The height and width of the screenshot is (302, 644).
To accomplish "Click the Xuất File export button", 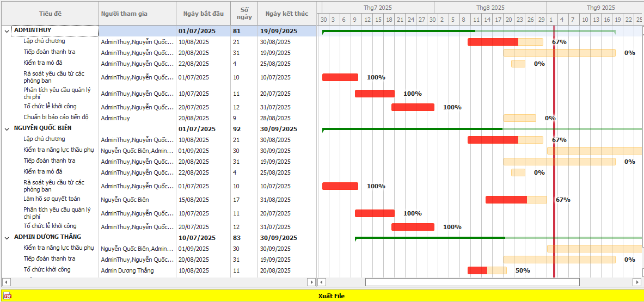I will [x=331, y=296].
